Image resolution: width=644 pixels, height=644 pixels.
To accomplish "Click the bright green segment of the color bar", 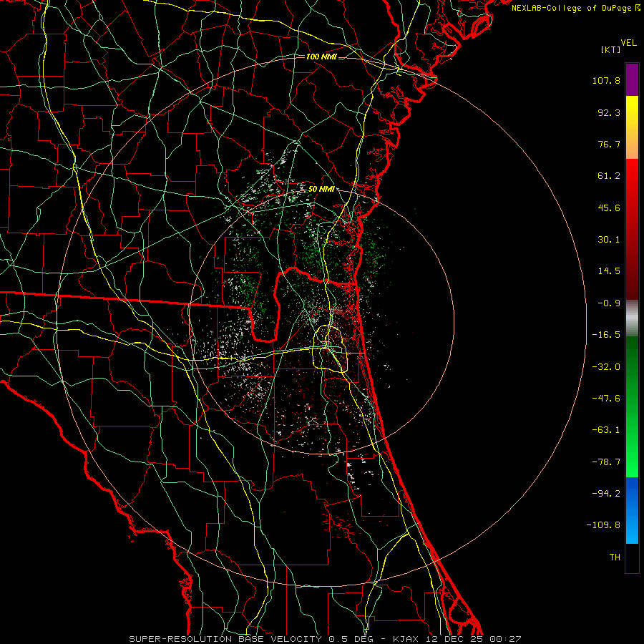I will [632, 406].
